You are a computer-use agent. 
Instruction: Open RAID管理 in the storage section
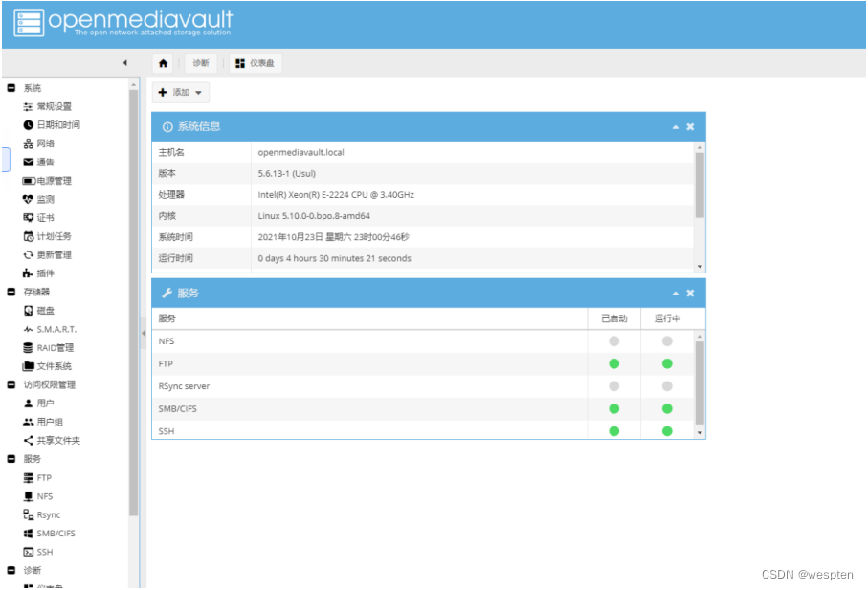click(55, 348)
